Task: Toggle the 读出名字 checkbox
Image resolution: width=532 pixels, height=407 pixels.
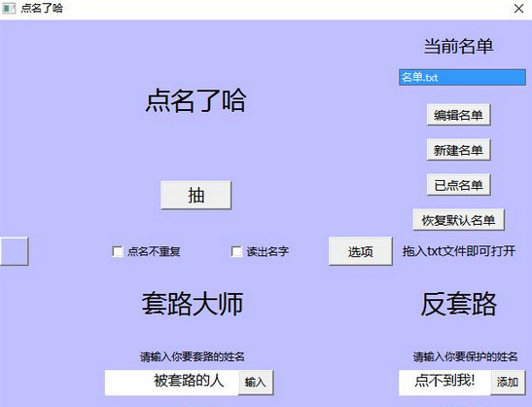Action: (236, 251)
